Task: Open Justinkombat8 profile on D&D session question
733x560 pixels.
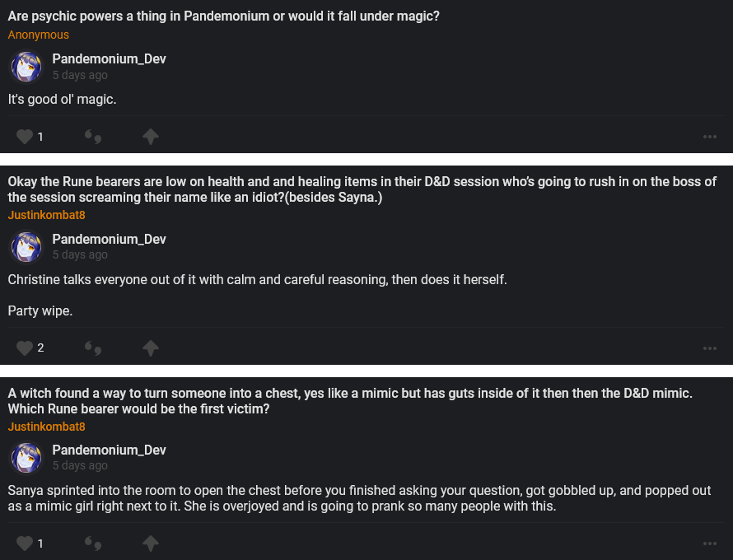Action: point(46,215)
